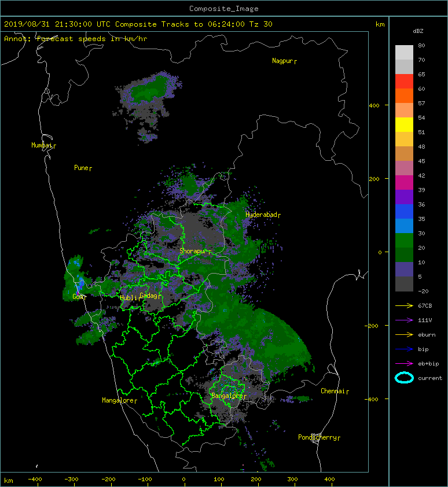
Task: Click the 67CB yellow track arrow
Action: click(x=404, y=306)
